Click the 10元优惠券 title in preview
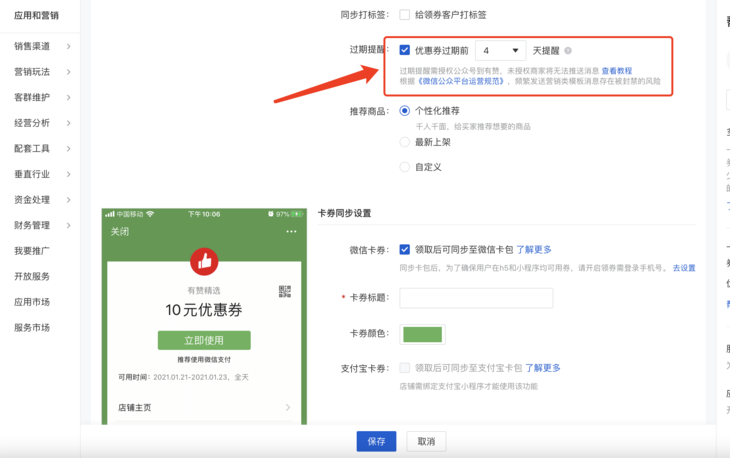Image resolution: width=730 pixels, height=458 pixels. pyautogui.click(x=204, y=310)
